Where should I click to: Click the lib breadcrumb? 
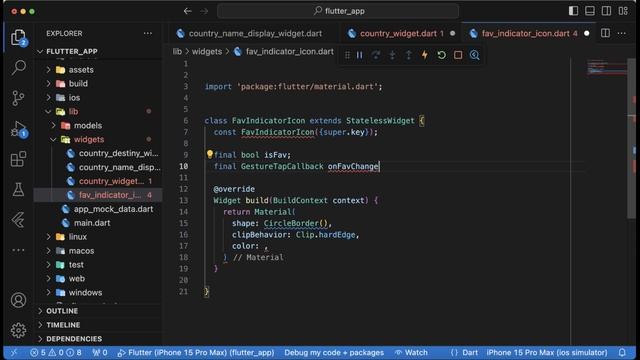pyautogui.click(x=177, y=51)
